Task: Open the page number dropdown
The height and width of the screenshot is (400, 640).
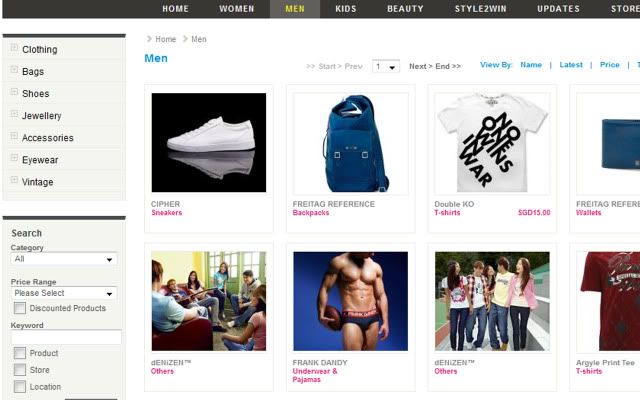Action: click(386, 66)
